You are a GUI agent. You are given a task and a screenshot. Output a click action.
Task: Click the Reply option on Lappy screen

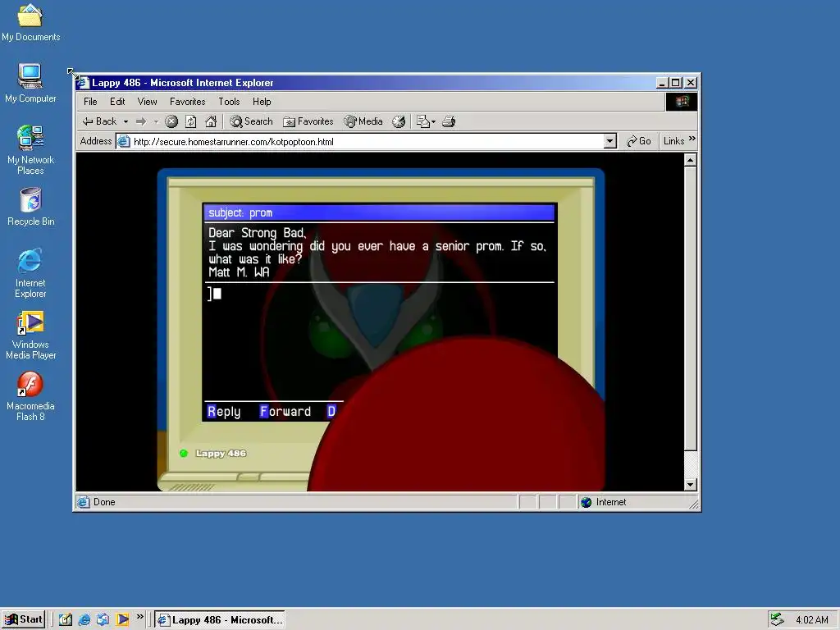(x=224, y=412)
